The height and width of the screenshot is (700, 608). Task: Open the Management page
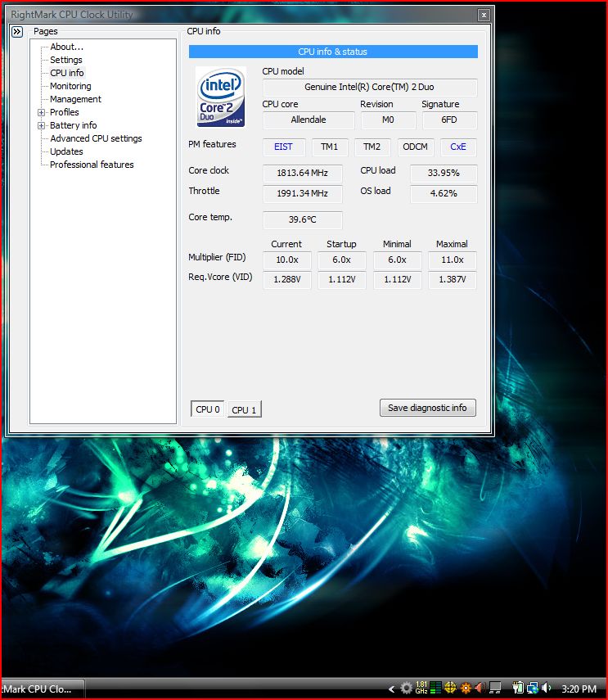pos(75,99)
